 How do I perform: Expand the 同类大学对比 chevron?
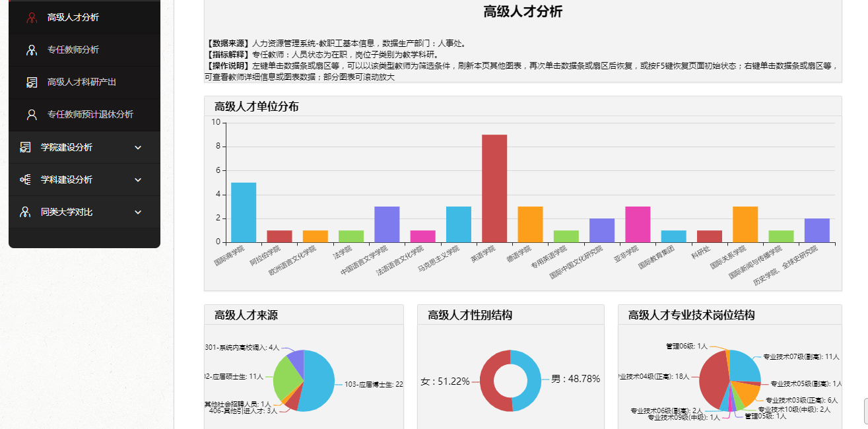coord(138,213)
